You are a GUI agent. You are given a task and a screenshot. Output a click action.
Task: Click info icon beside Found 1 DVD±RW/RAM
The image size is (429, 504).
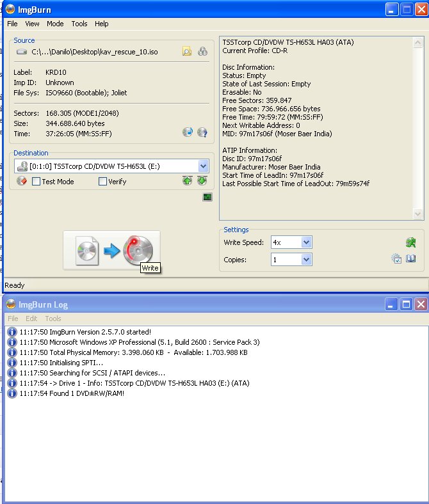(x=12, y=393)
